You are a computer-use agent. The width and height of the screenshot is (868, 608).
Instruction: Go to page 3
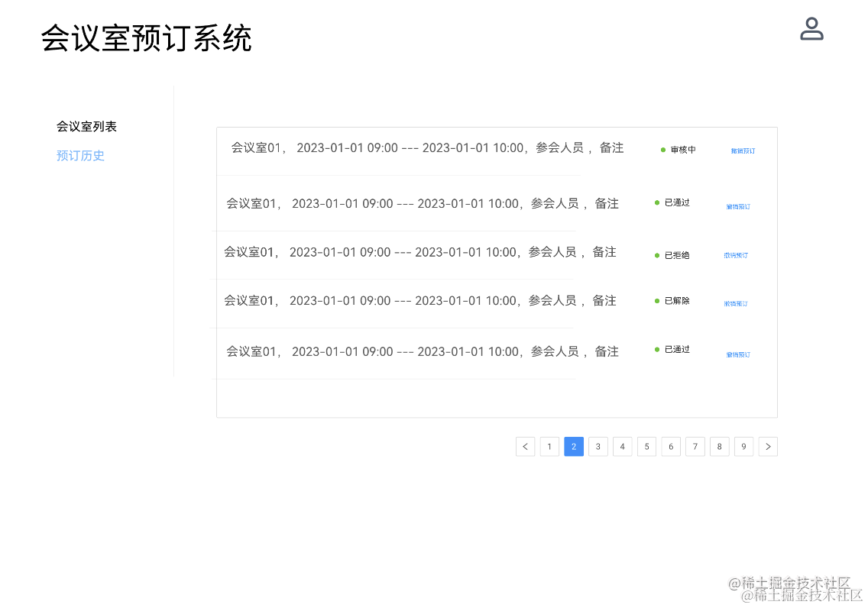[x=598, y=447]
